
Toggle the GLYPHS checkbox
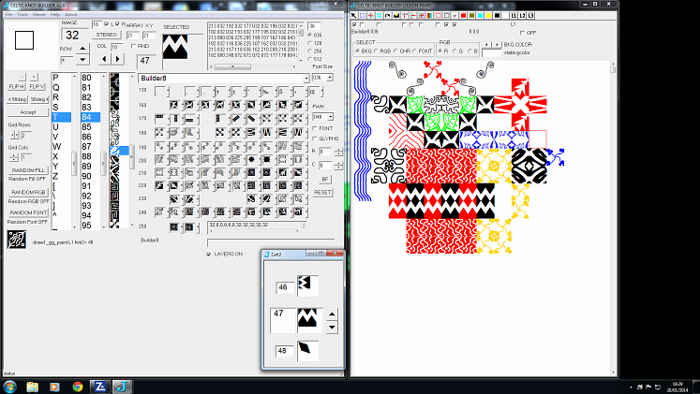click(x=315, y=139)
